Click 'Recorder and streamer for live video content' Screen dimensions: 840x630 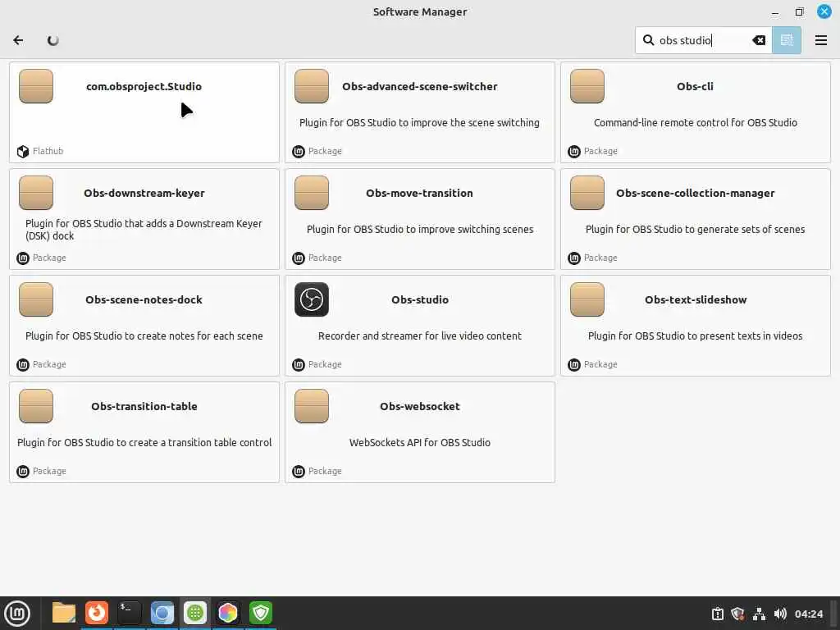pos(419,336)
